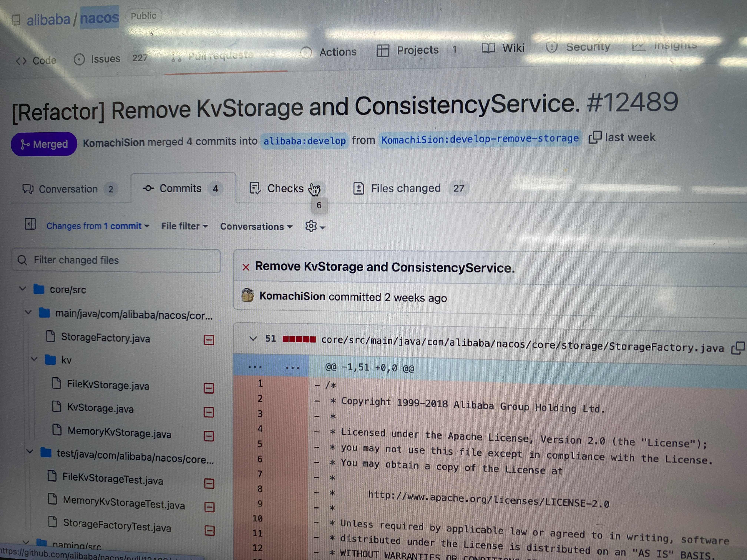
Task: Click the Issues circle icon
Action: click(x=79, y=60)
